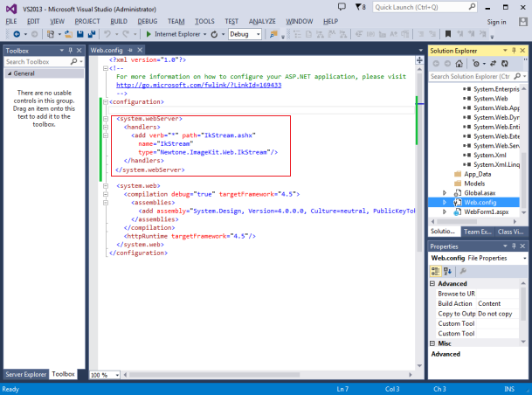Select the Copy to Output property value
This screenshot has height=395, width=532.
498,314
